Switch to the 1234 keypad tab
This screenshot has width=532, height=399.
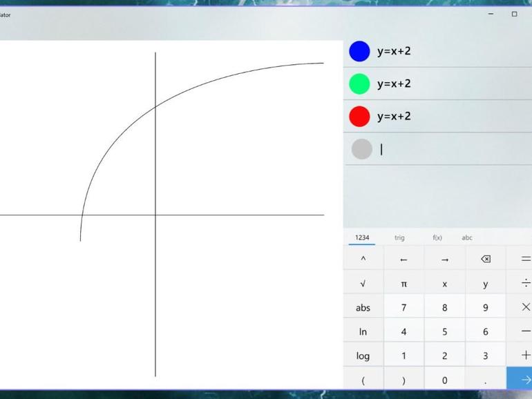pyautogui.click(x=362, y=237)
